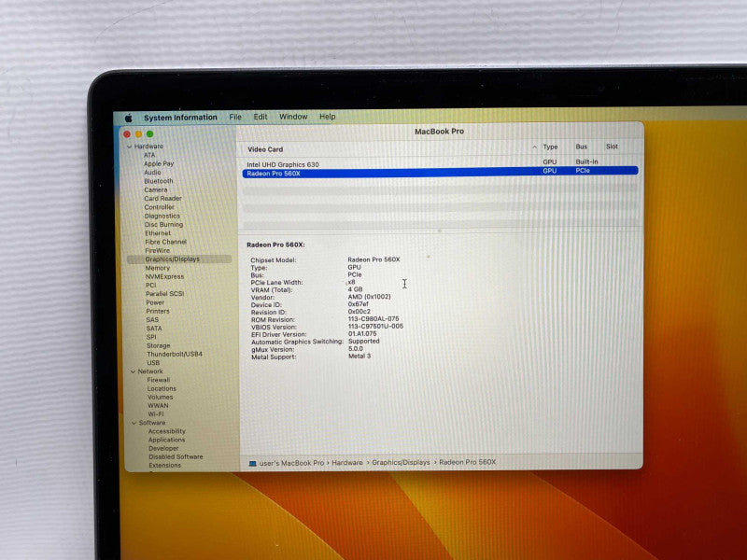747x560 pixels.
Task: Sort by the Bus column header
Action: (x=582, y=147)
